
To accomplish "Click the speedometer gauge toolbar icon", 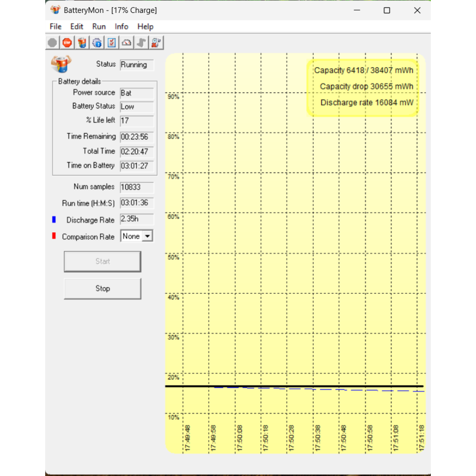I will [126, 43].
